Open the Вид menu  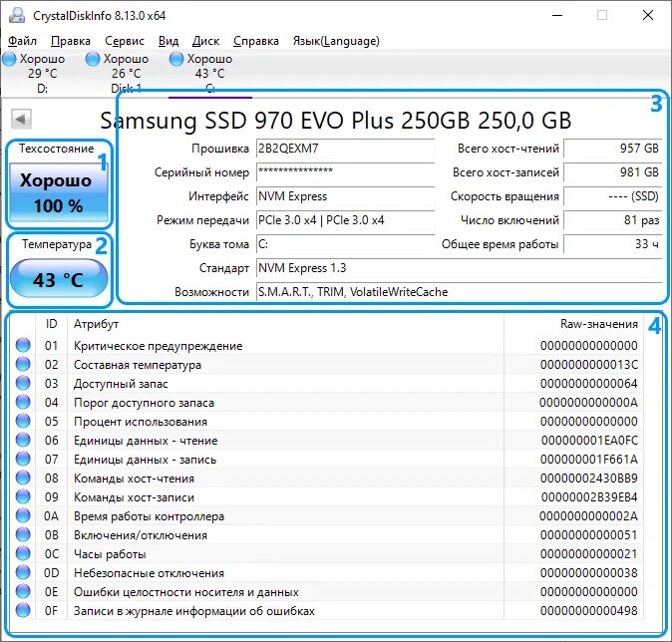coord(168,41)
